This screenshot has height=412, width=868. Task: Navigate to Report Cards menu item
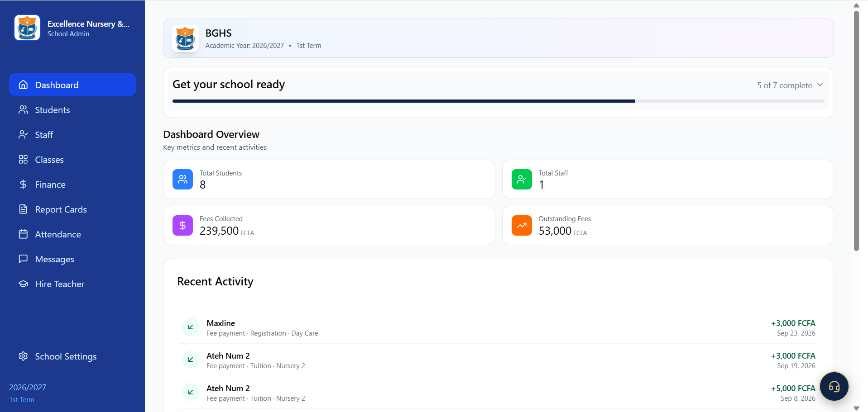tap(72, 209)
